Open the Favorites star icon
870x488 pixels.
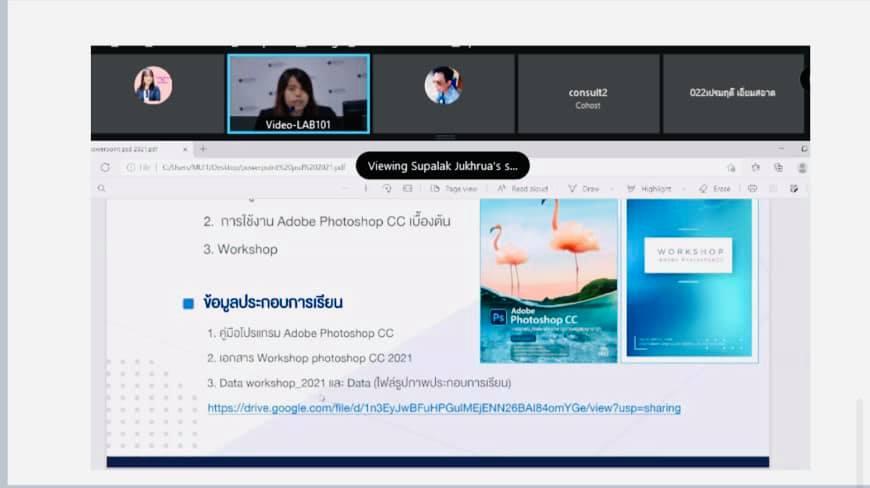pos(756,167)
